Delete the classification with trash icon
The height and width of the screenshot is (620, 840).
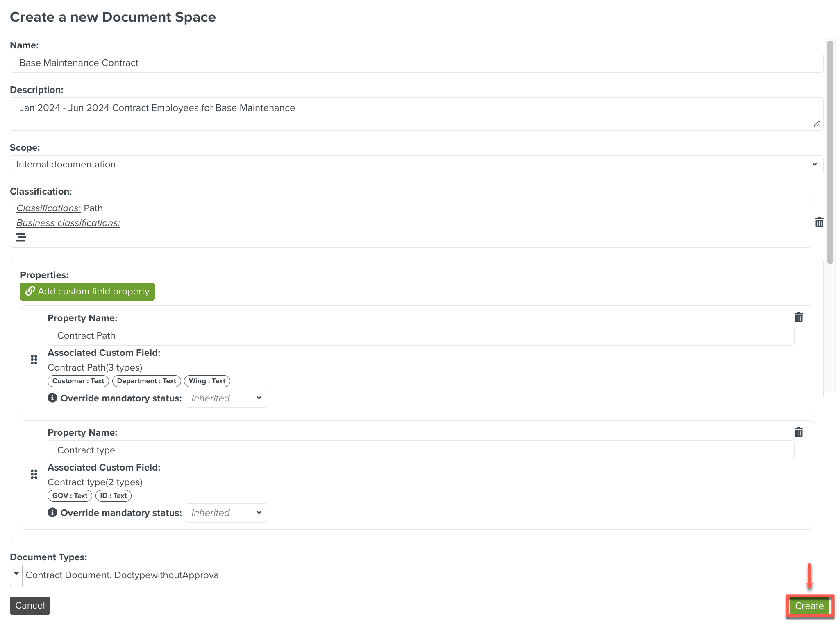(819, 222)
